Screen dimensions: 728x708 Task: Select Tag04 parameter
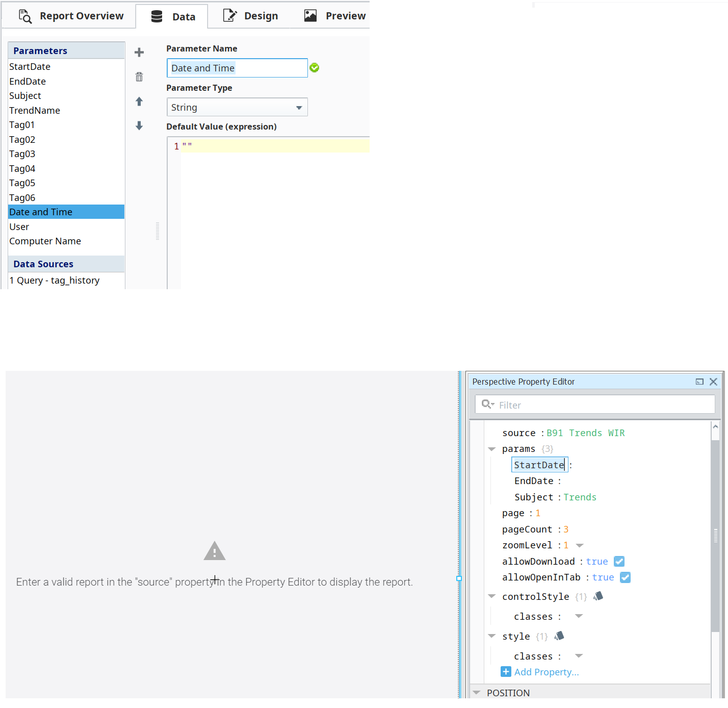[66, 169]
